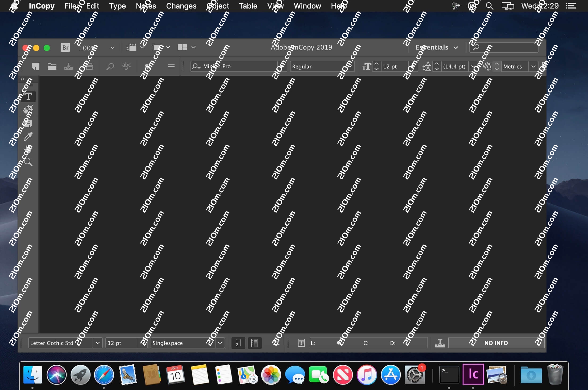Image resolution: width=588 pixels, height=390 pixels.
Task: Click the update info icon beside L:
Action: tap(301, 343)
